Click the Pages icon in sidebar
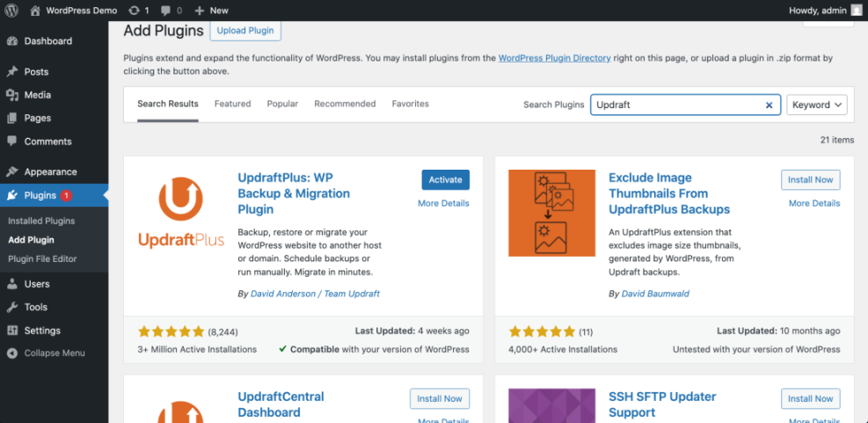The width and height of the screenshot is (868, 423). [12, 118]
